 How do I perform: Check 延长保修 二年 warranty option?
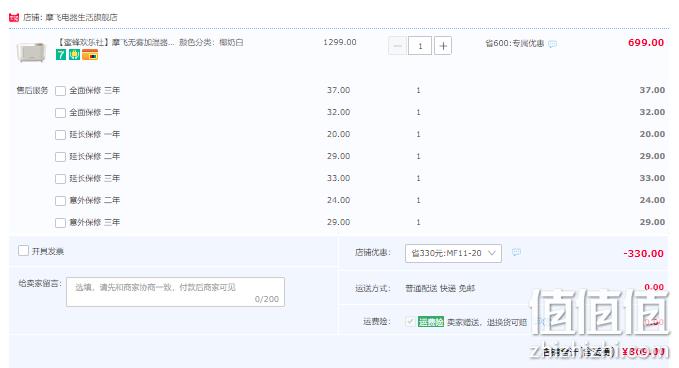61,157
